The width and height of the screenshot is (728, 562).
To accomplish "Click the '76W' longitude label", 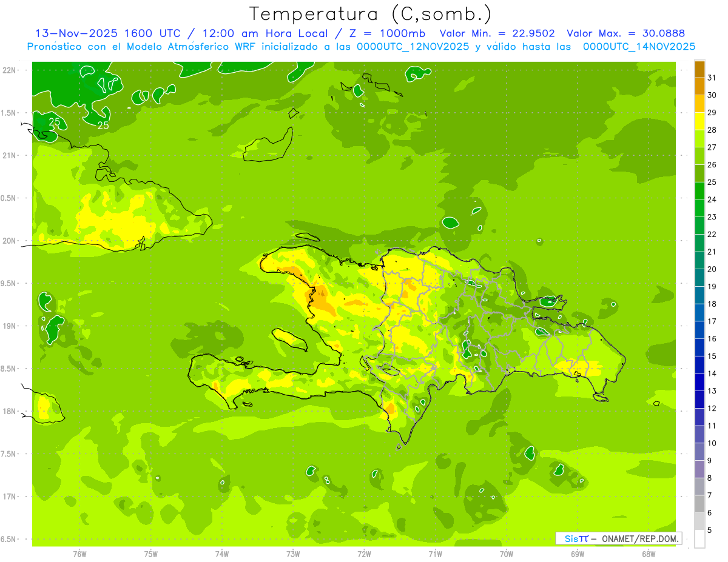I will [79, 554].
